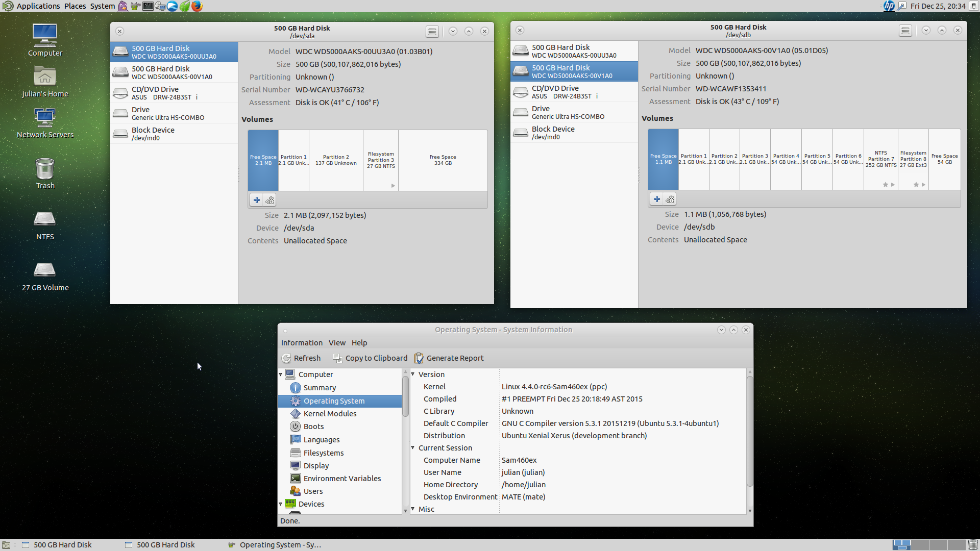The height and width of the screenshot is (551, 980).
Task: Select Kernel Modules in the sidebar tree
Action: coord(330,414)
